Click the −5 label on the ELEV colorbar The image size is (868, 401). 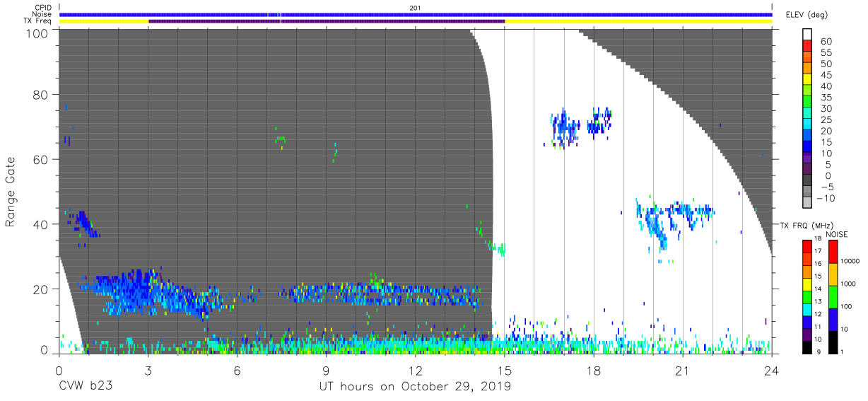828,187
